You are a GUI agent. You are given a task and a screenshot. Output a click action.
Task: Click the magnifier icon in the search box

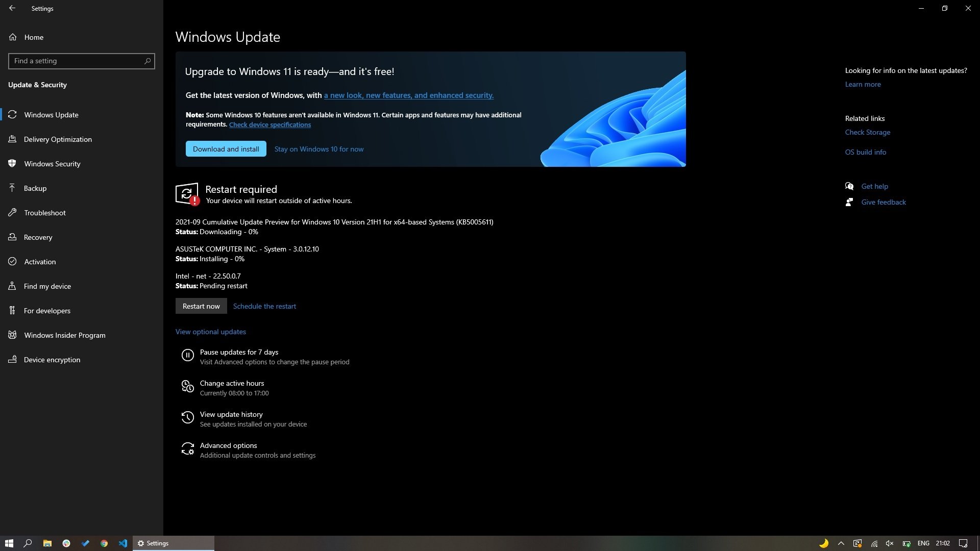148,61
